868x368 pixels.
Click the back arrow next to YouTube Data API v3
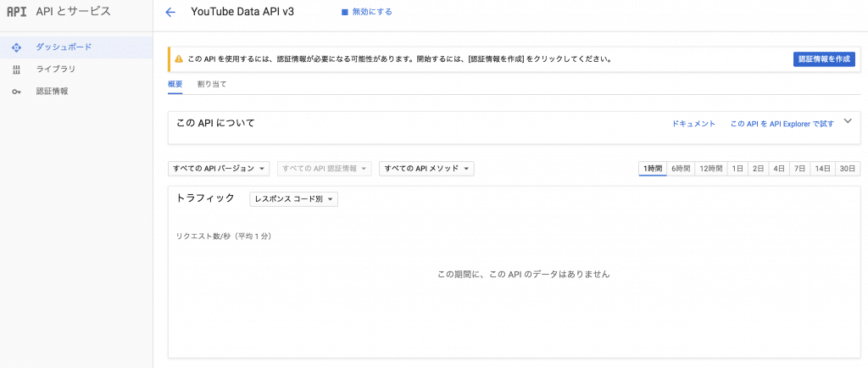pos(170,12)
